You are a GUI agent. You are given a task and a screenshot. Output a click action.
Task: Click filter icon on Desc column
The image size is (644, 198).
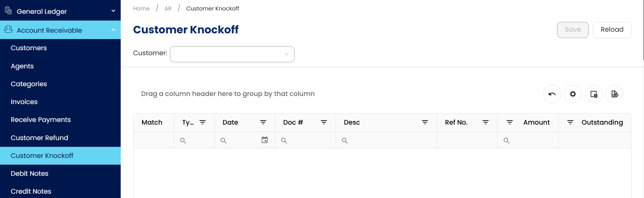point(425,122)
